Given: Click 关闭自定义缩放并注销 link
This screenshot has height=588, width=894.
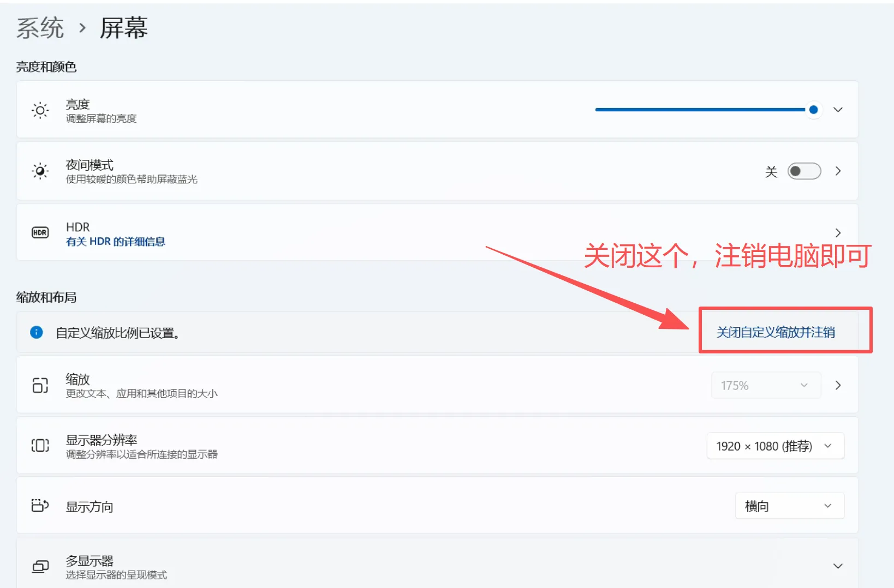Looking at the screenshot, I should (x=775, y=332).
